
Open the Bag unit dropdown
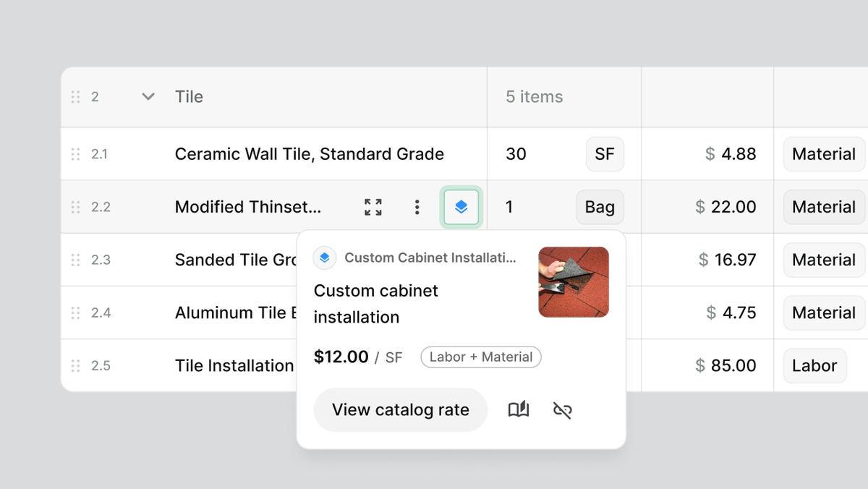(x=599, y=207)
